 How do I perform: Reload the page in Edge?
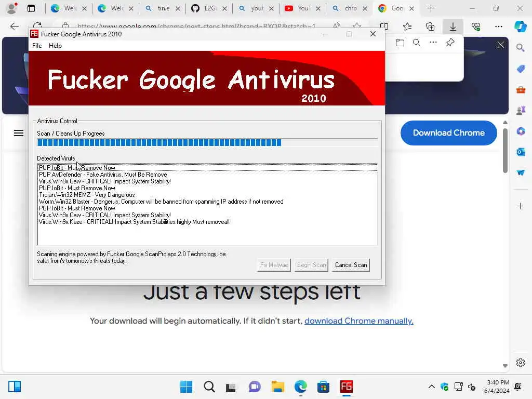click(x=37, y=25)
